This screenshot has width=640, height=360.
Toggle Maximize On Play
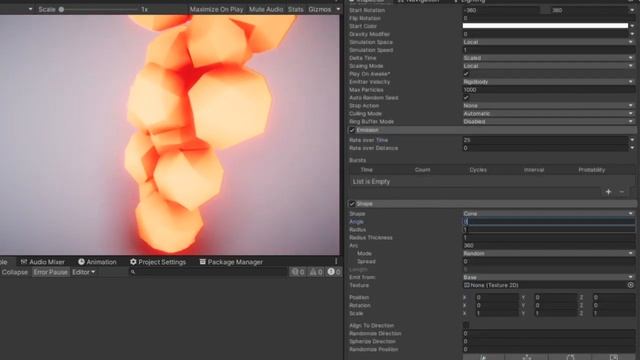pyautogui.click(x=216, y=9)
